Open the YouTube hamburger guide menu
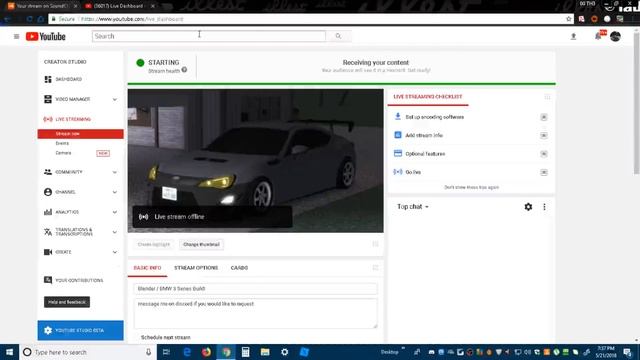The width and height of the screenshot is (640, 360). point(16,36)
